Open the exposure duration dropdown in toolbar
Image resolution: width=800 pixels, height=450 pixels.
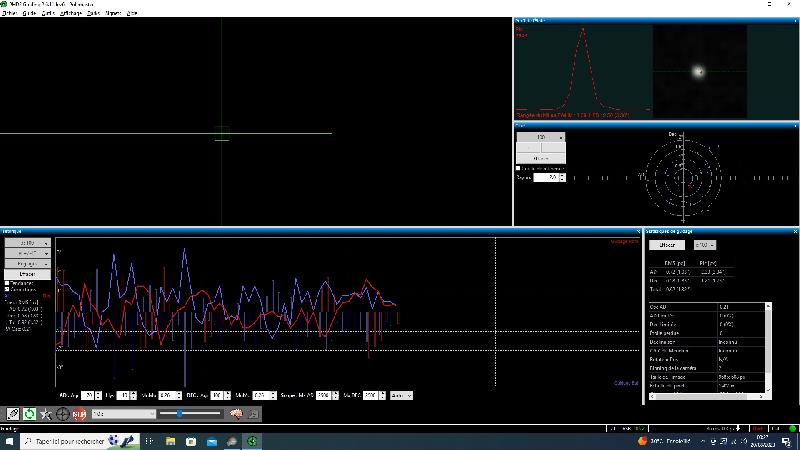coord(123,414)
